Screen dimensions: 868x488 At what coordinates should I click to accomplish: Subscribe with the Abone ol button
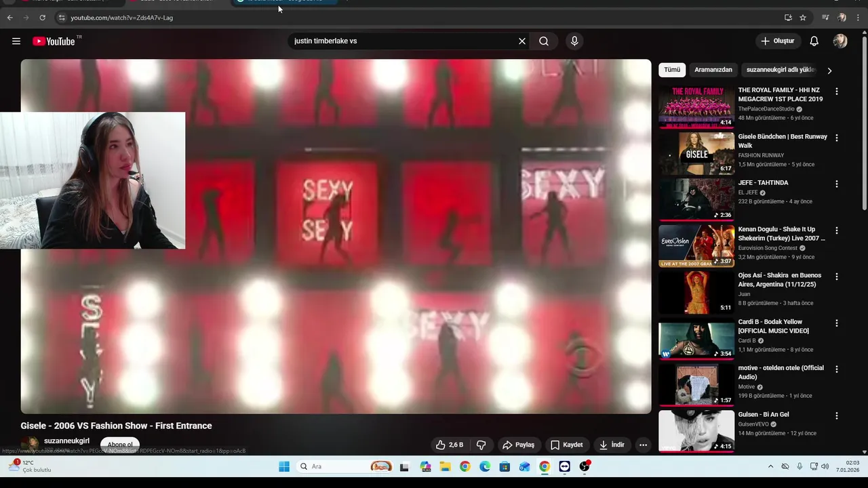120,445
